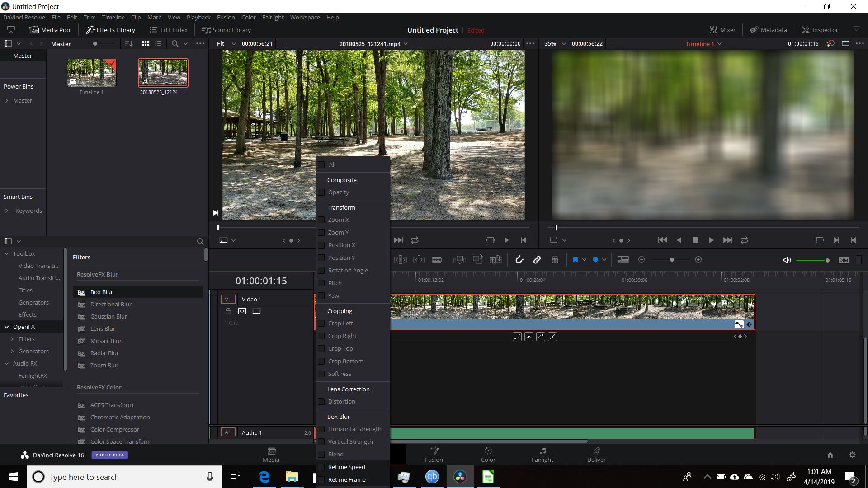Toggle the linked selection chain icon
This screenshot has height=488, width=868.
tap(537, 259)
